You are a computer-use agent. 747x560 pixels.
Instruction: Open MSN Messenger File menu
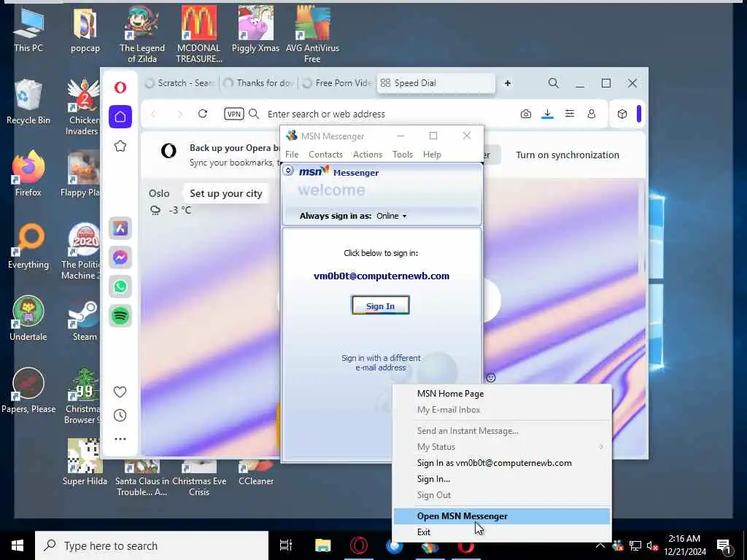tap(292, 155)
